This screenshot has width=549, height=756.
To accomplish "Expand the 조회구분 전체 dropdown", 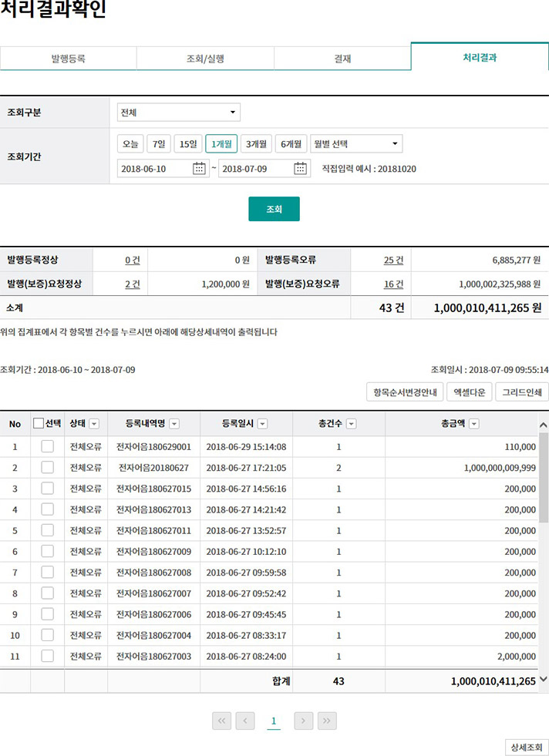I will click(x=179, y=113).
